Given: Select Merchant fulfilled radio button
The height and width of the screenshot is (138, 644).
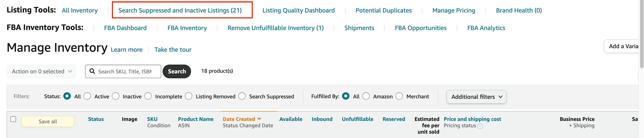Looking at the screenshot, I should [399, 96].
